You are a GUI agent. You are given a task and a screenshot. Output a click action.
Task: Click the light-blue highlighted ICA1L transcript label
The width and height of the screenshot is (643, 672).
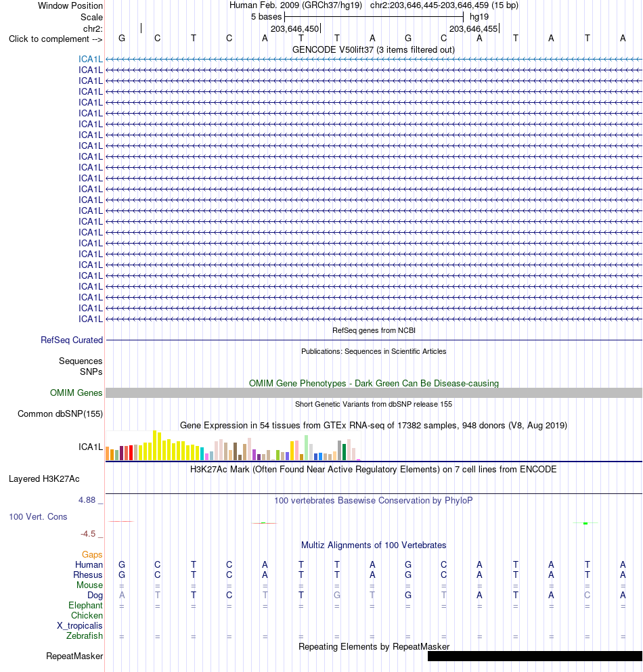[x=91, y=59]
